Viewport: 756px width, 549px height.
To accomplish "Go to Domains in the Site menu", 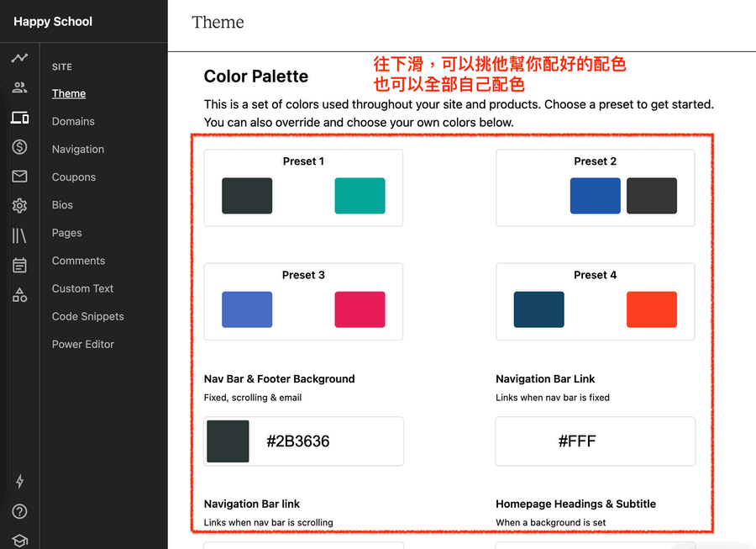I will (x=73, y=121).
